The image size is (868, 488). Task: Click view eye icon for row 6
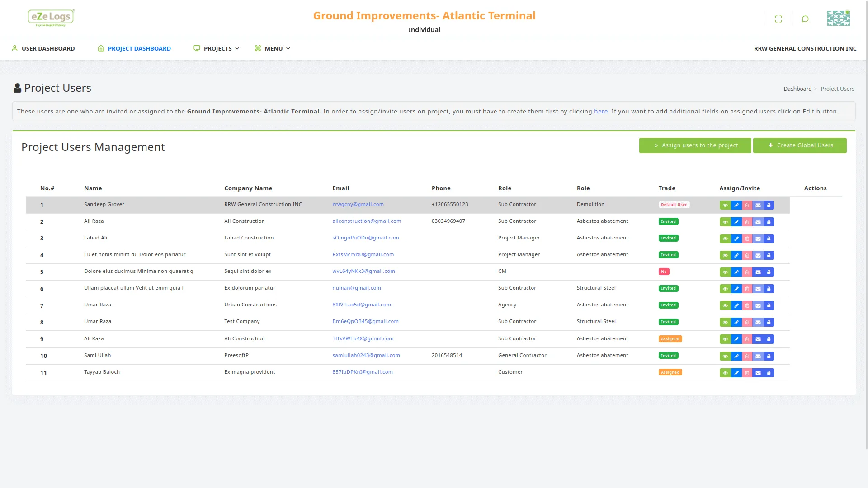point(725,289)
